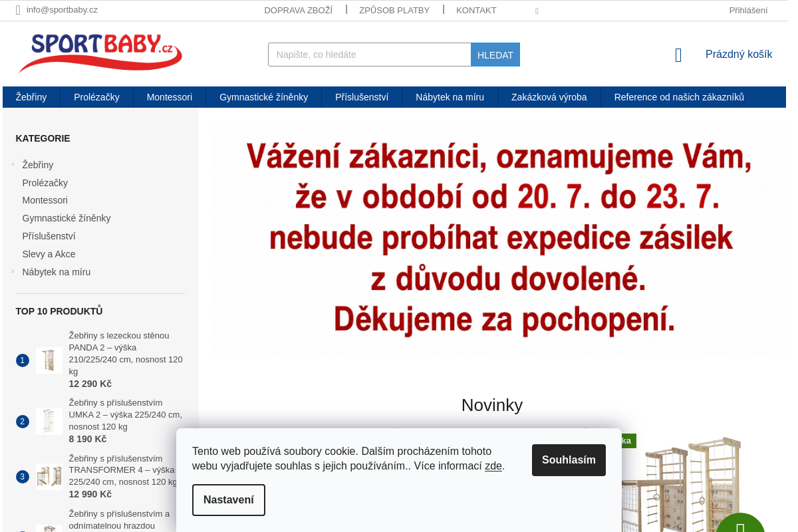Click price '12 290 Kč'

click(90, 384)
